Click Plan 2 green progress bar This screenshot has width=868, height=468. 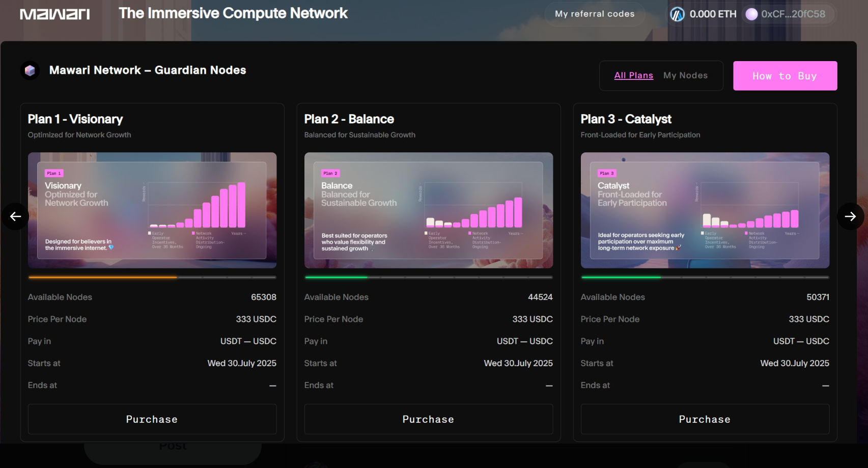pyautogui.click(x=429, y=278)
